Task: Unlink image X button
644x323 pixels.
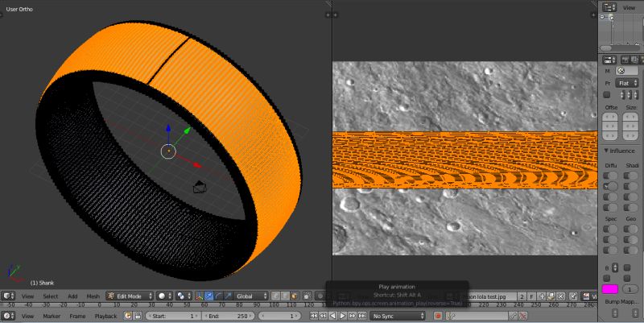Action: [x=560, y=296]
